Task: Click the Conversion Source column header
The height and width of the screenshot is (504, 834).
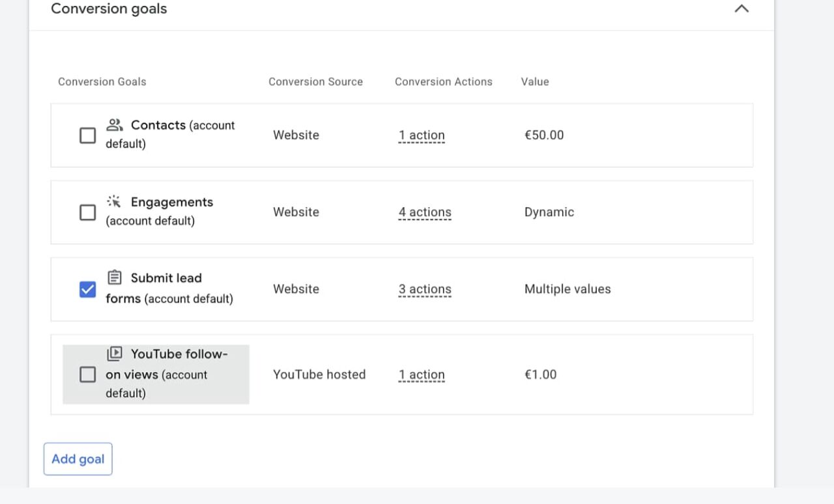Action: click(315, 81)
